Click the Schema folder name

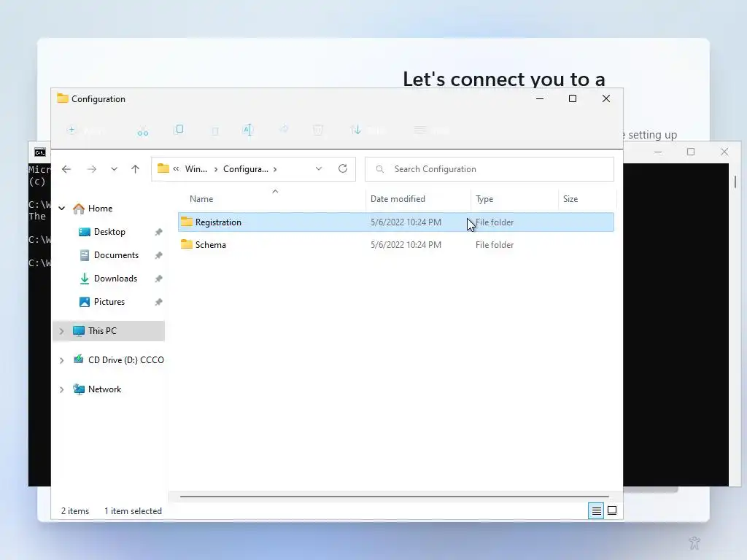211,245
